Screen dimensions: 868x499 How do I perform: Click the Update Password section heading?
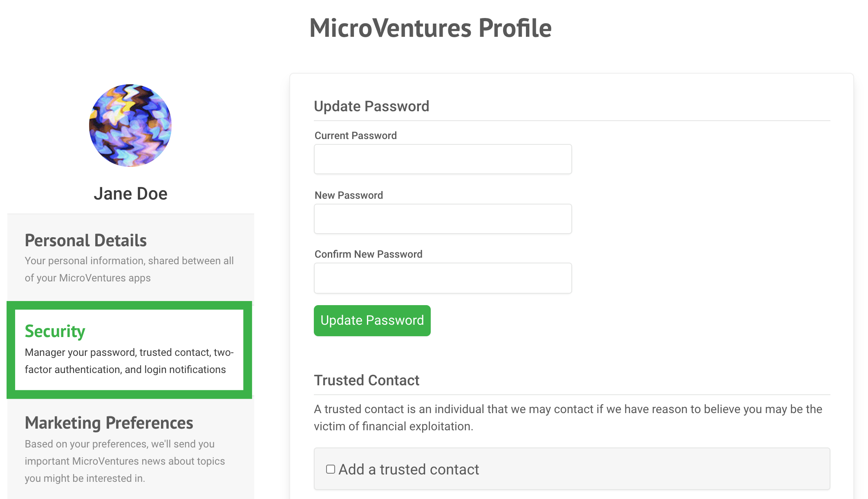pyautogui.click(x=371, y=106)
